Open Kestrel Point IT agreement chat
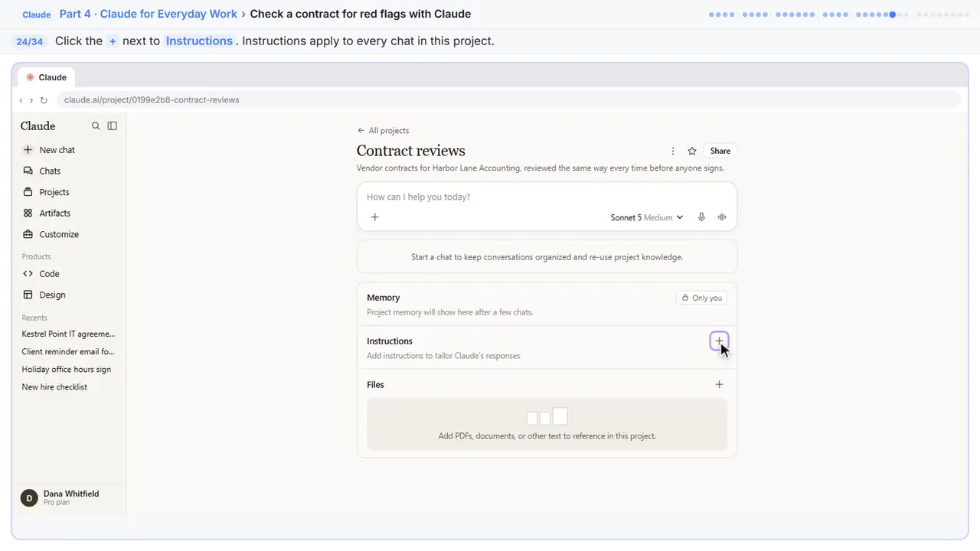 tap(69, 334)
